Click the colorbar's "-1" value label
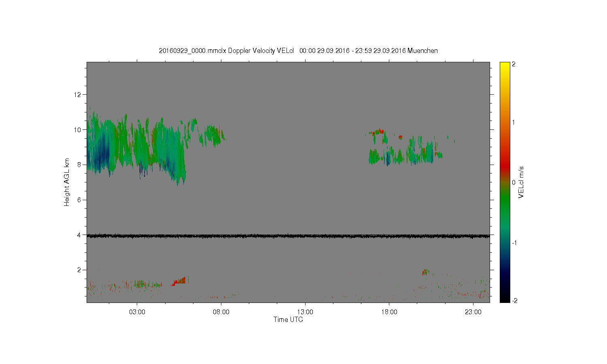This screenshot has width=607, height=364. (x=514, y=243)
